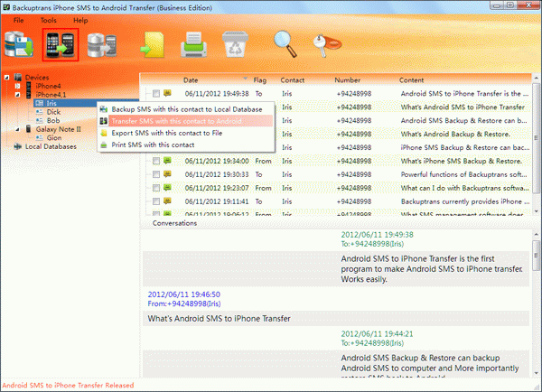The width and height of the screenshot is (542, 392).
Task: Choose Export SMS with this contact to File
Action: [x=186, y=133]
